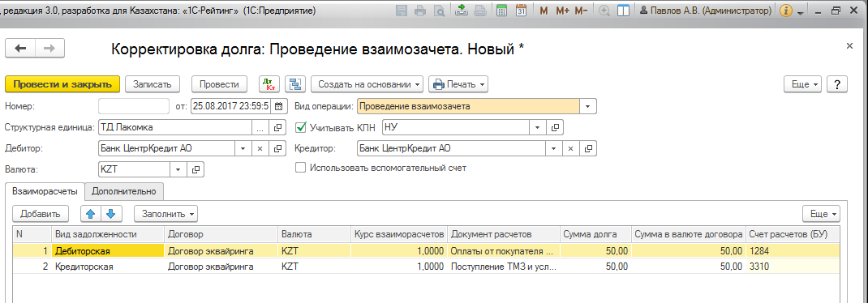Open the Заполнить dropdown
The width and height of the screenshot is (868, 303).
[x=165, y=213]
